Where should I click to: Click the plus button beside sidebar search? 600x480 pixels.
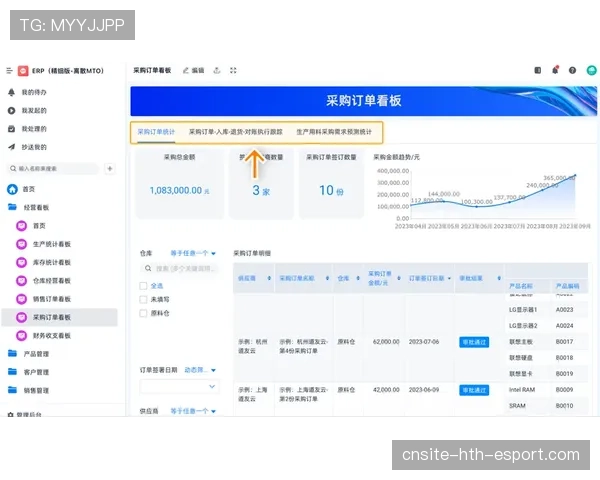coord(110,168)
